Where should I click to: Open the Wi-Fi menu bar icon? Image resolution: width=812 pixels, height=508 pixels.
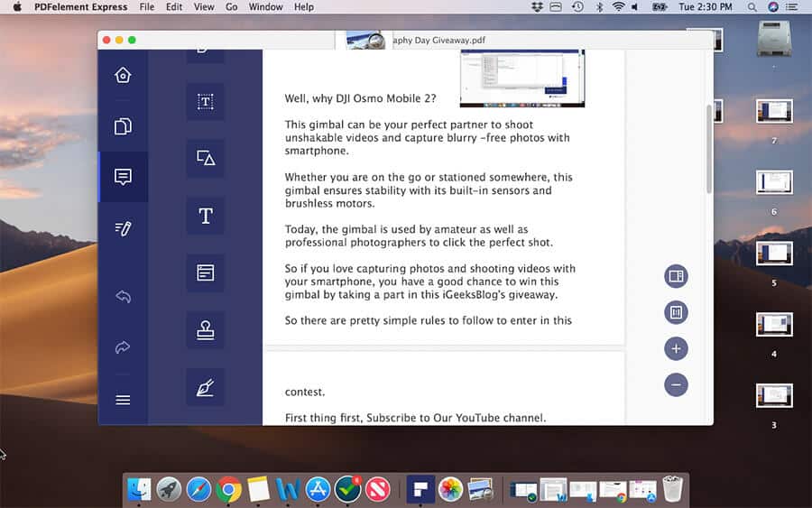click(x=618, y=6)
